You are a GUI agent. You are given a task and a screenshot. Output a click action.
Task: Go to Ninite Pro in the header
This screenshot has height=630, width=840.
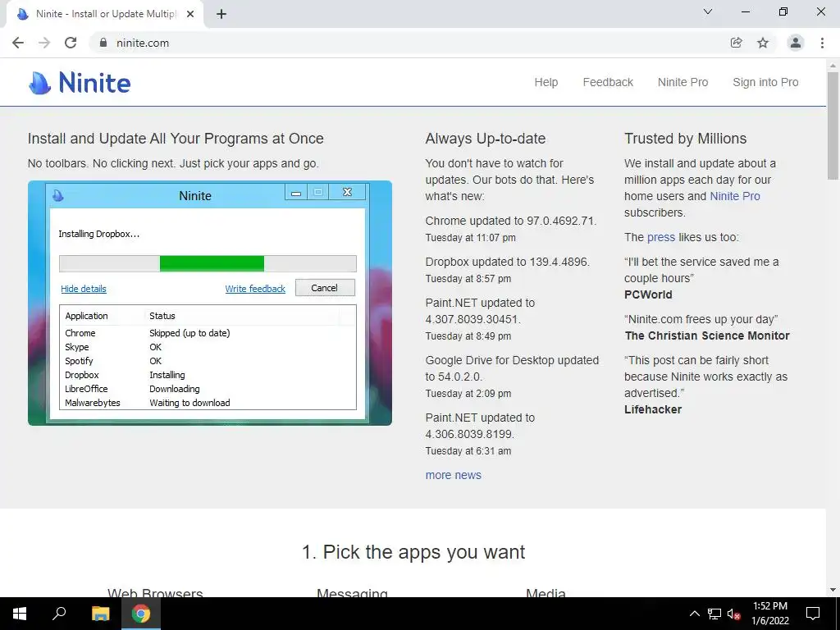[x=683, y=83]
